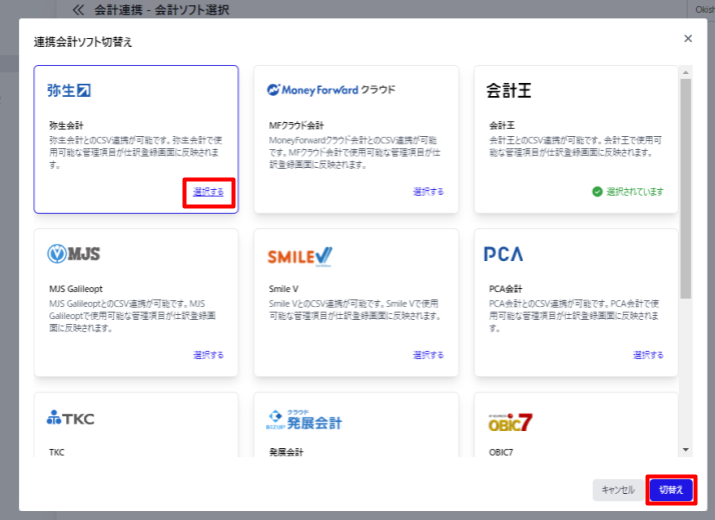
Task: Click the 会計連携 - 会計ソフト選択 page title
Action: tap(162, 10)
